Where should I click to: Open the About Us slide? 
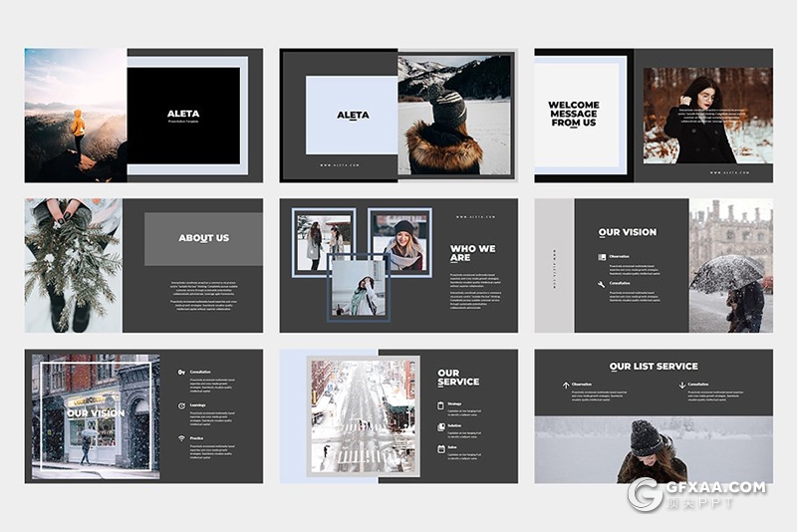pyautogui.click(x=143, y=265)
